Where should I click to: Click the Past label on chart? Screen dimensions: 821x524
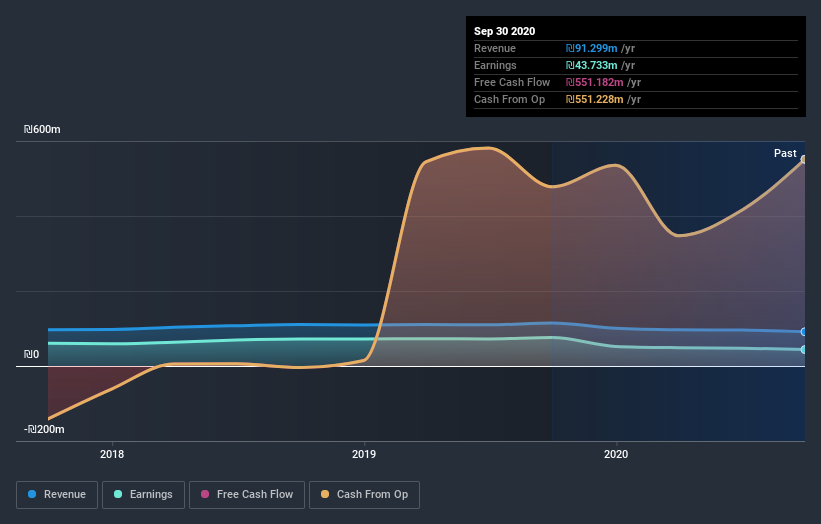(785, 153)
